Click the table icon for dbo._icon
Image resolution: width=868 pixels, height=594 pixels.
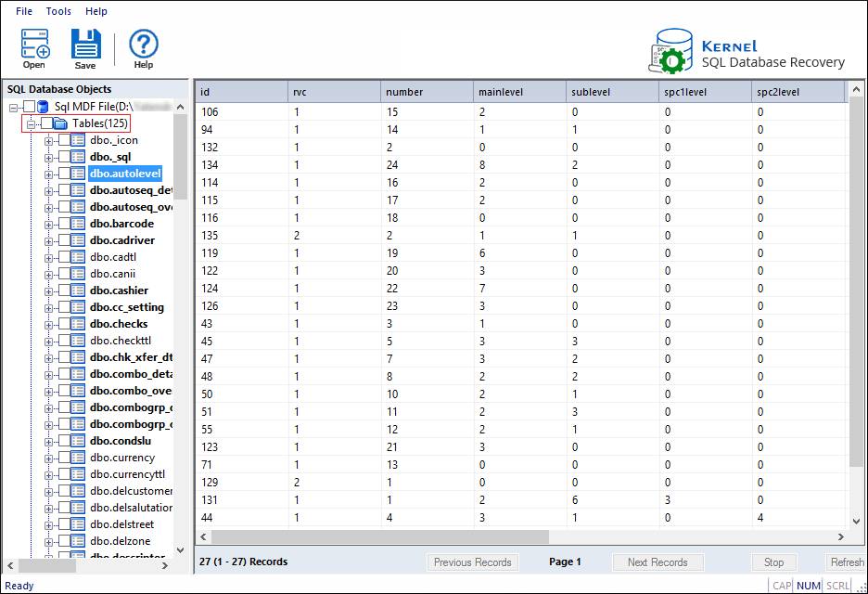pos(78,140)
